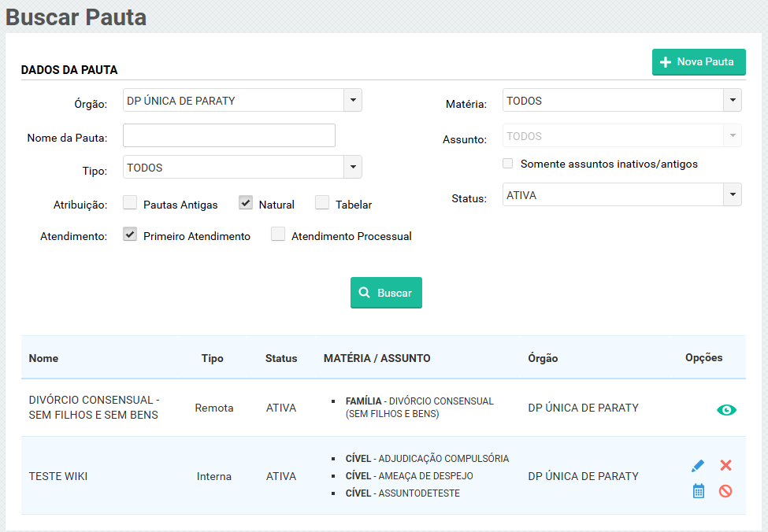The image size is (768, 532).
Task: Click the pencil edit icon for TESTE WIKI
Action: point(698,466)
